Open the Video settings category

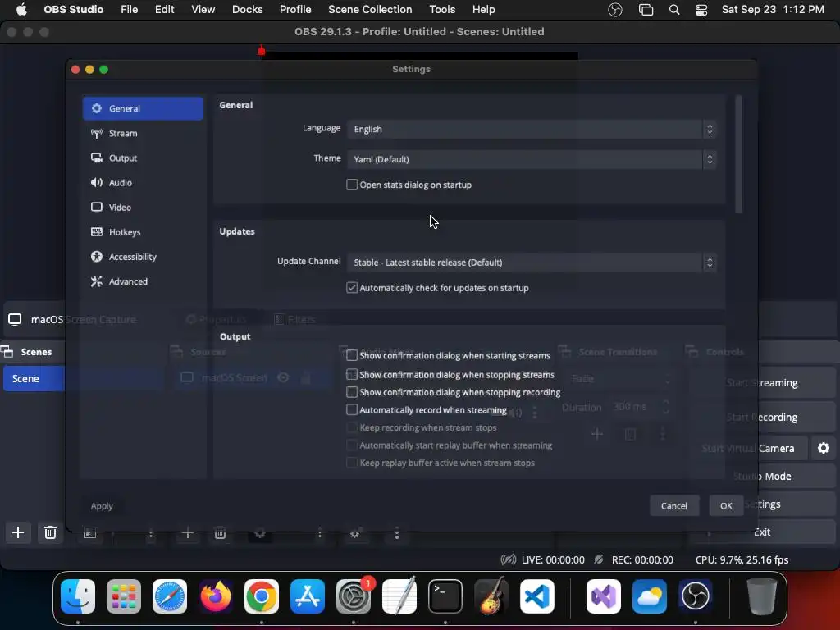[143, 208]
